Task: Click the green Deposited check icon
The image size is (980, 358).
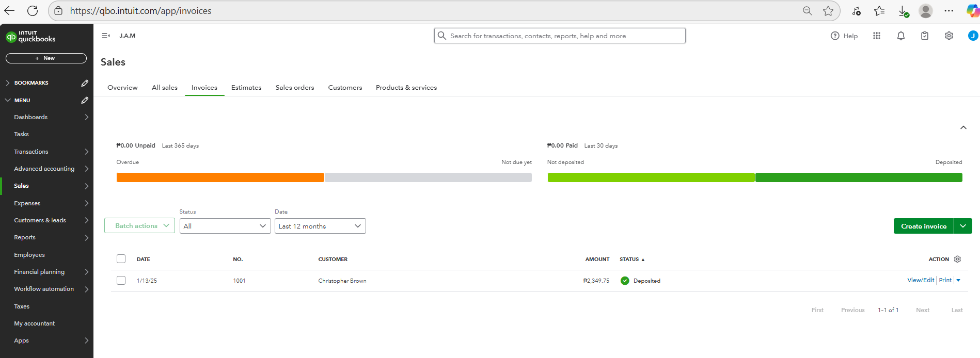Action: 625,281
